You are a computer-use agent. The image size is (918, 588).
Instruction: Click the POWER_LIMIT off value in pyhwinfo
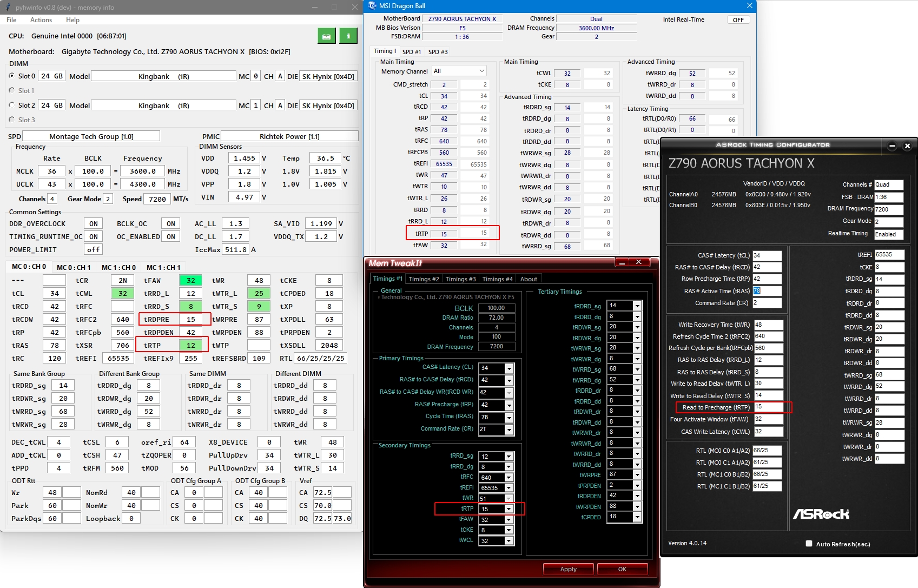[x=94, y=249]
